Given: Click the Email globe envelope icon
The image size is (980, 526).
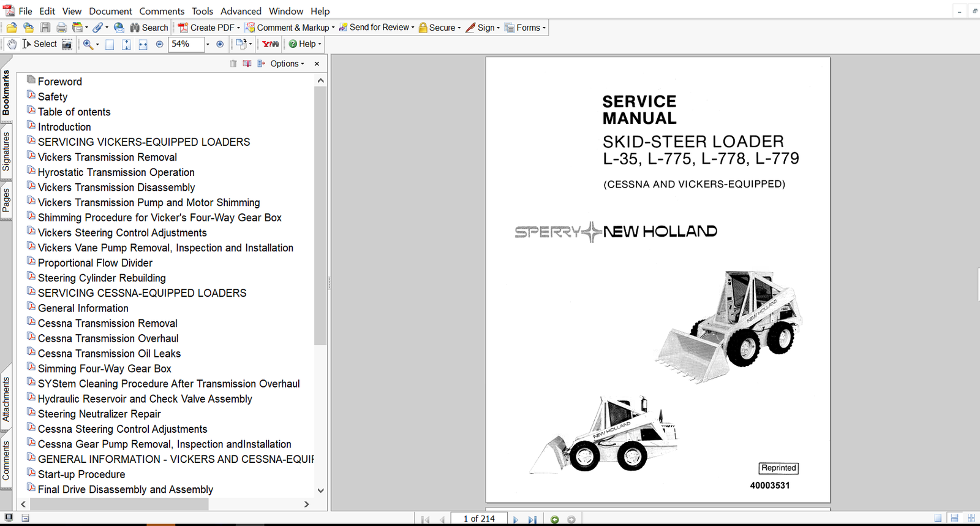Looking at the screenshot, I should pyautogui.click(x=119, y=28).
